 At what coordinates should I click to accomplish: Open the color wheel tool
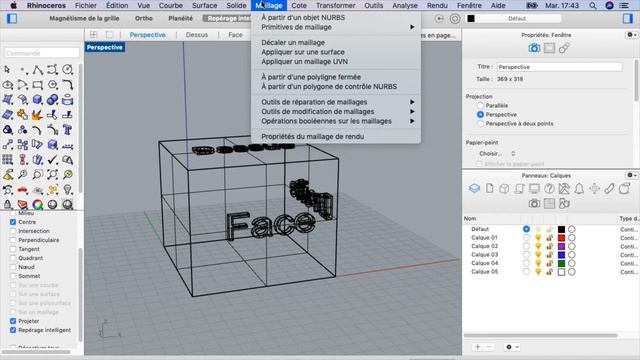(x=38, y=204)
